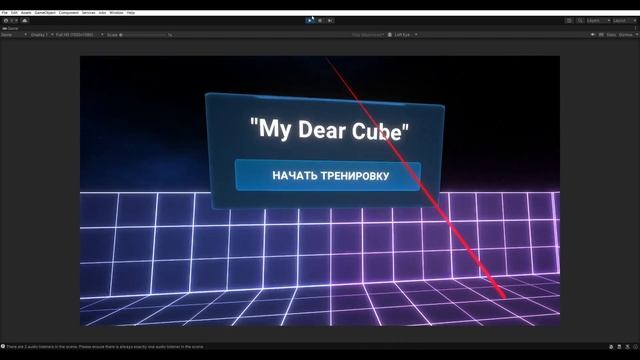Open the Edit menu
This screenshot has height=360, width=640.
click(x=14, y=13)
